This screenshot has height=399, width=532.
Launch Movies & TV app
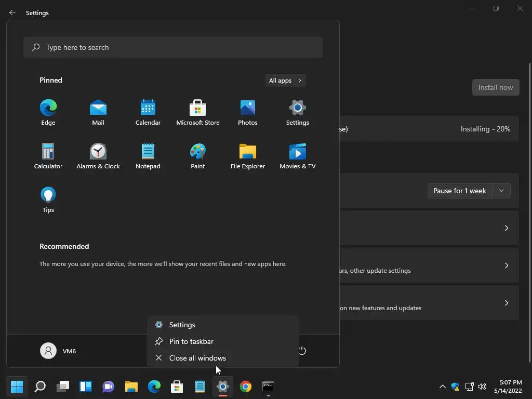pyautogui.click(x=298, y=156)
